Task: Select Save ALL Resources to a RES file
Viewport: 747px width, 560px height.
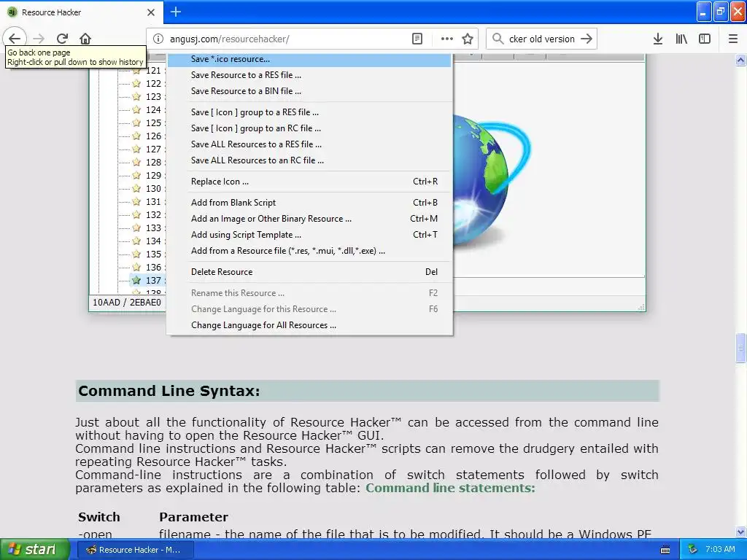Action: (x=309, y=144)
